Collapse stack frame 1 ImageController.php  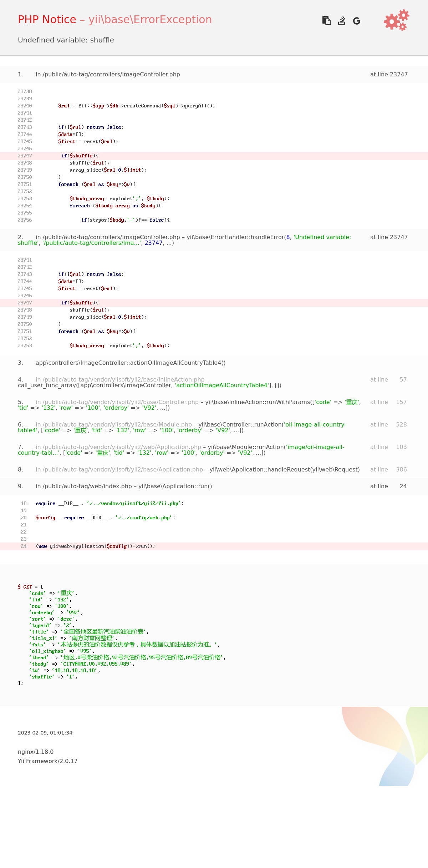pyautogui.click(x=214, y=75)
